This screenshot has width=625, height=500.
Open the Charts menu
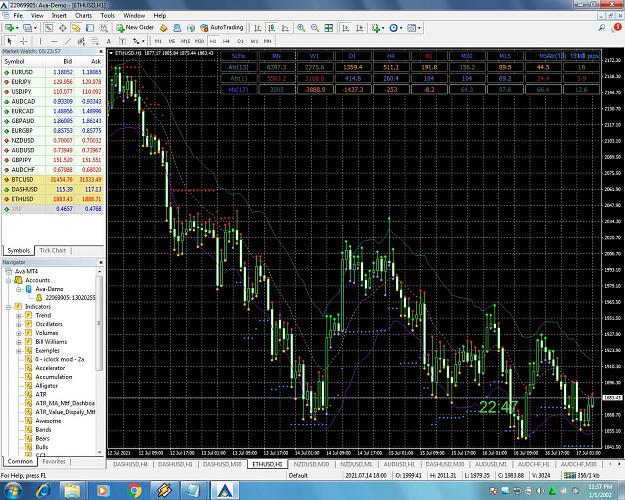(83, 16)
